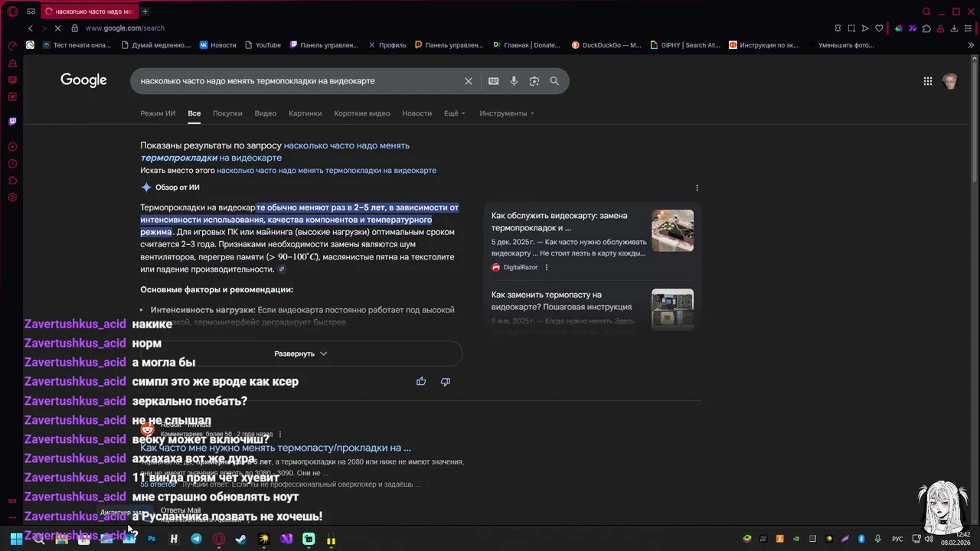Show hidden bookmarks overflow arrows
The width and height of the screenshot is (980, 551).
click(972, 45)
